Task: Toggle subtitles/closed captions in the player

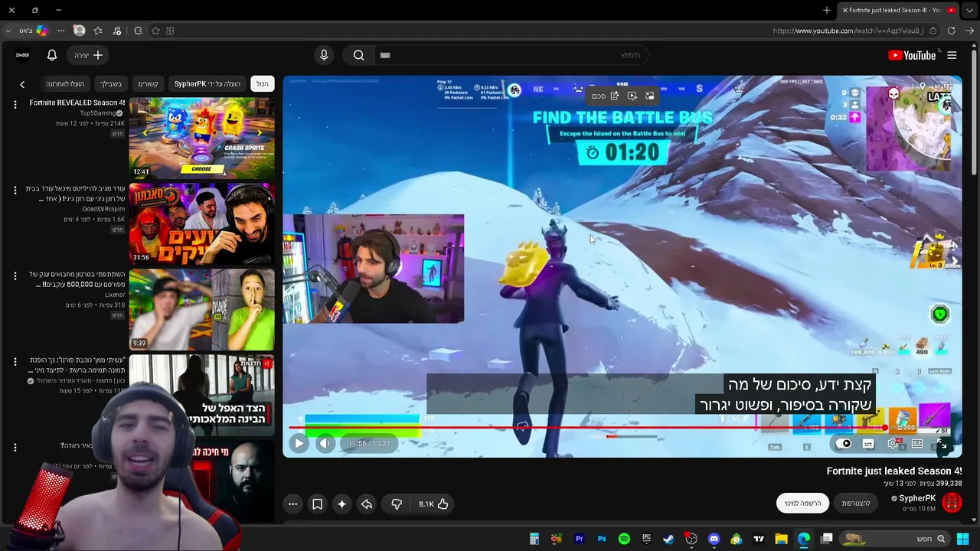Action: click(x=868, y=443)
